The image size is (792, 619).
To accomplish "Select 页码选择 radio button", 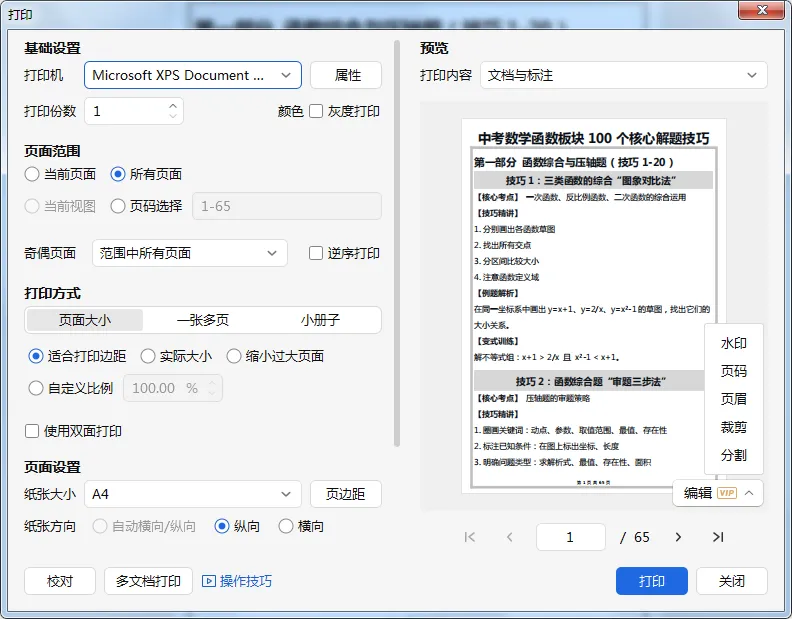I will 118,206.
